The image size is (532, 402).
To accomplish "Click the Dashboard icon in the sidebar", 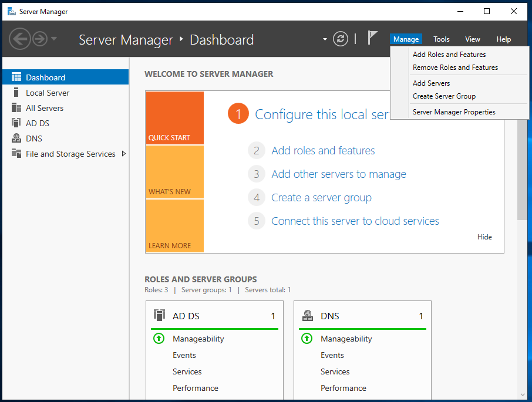I will [x=16, y=77].
